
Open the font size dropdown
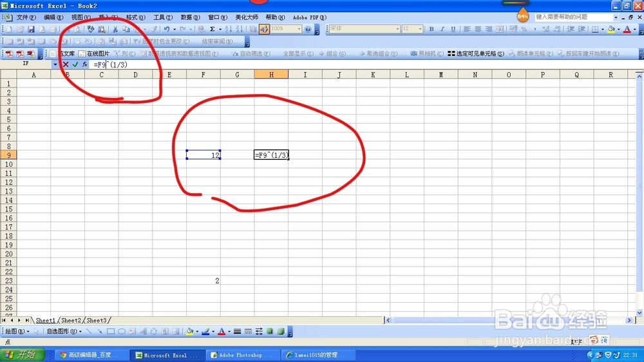click(x=420, y=29)
